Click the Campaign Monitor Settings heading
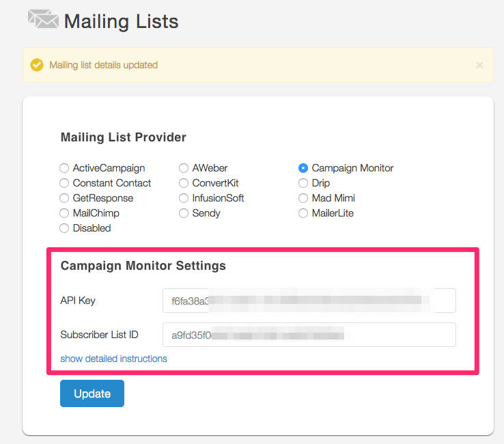The height and width of the screenshot is (444, 504). pyautogui.click(x=143, y=266)
